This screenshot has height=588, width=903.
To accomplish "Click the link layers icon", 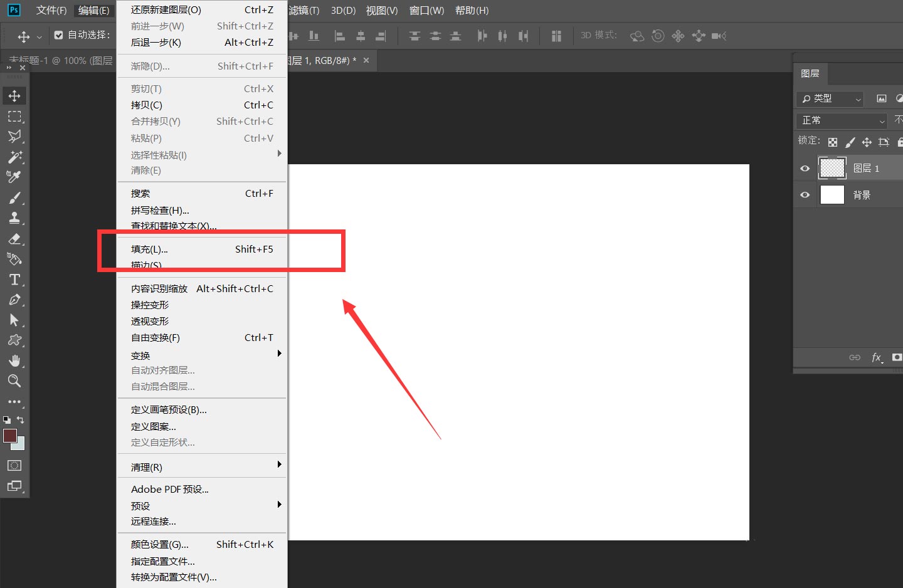I will [x=855, y=357].
